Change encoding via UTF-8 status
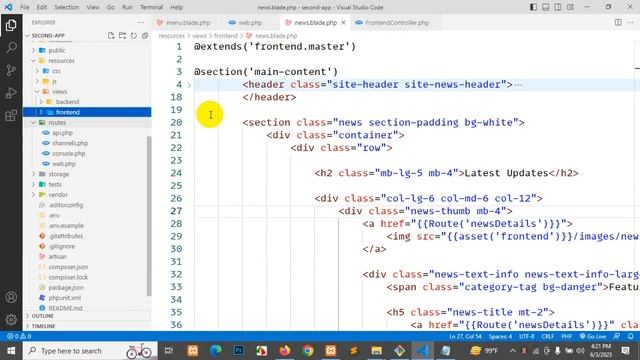The width and height of the screenshot is (640, 360). [x=527, y=336]
